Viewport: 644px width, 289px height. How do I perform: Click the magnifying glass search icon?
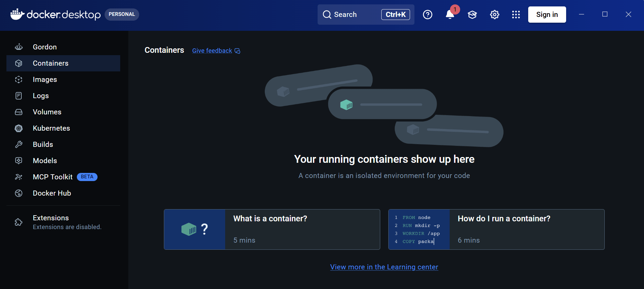tap(327, 15)
